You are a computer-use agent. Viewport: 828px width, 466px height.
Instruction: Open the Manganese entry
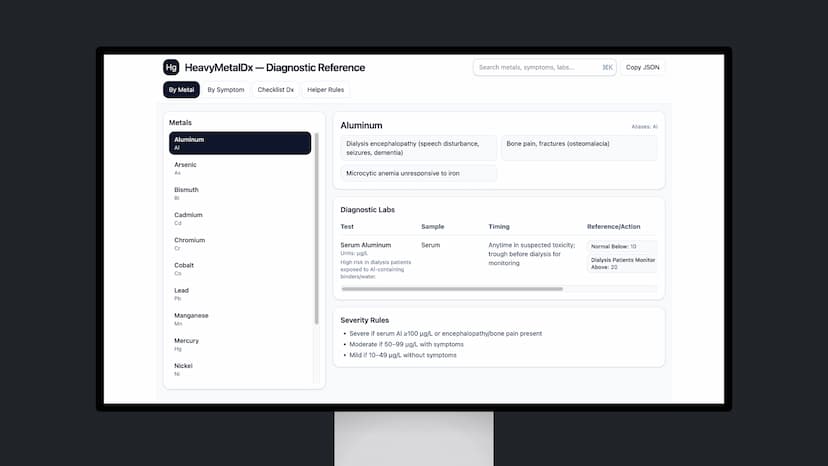point(240,319)
